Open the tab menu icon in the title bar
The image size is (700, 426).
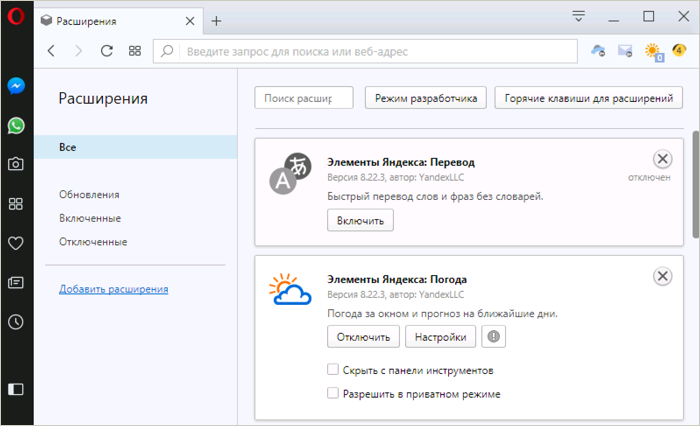579,17
